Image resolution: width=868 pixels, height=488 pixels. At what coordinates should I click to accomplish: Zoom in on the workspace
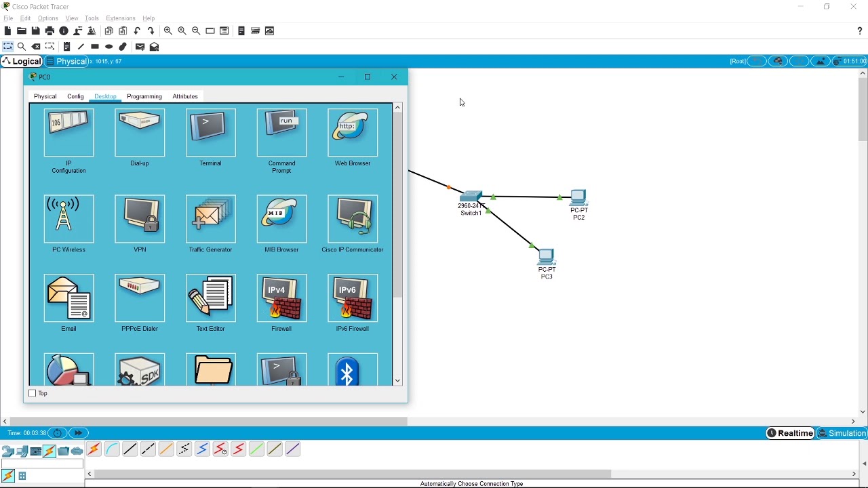(x=168, y=31)
